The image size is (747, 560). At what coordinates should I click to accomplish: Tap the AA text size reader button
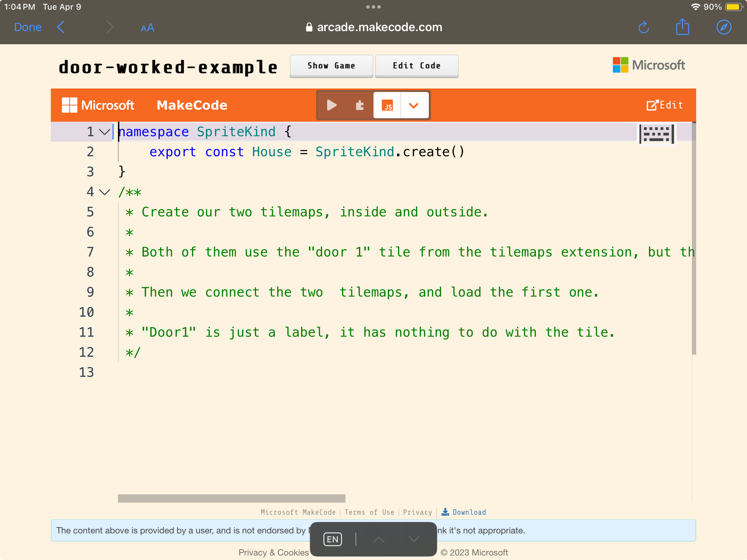pos(147,28)
